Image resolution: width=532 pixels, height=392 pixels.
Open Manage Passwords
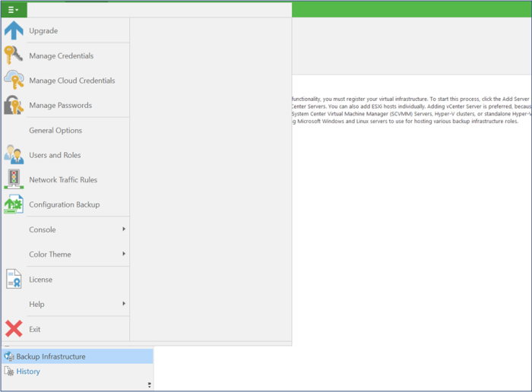point(60,106)
